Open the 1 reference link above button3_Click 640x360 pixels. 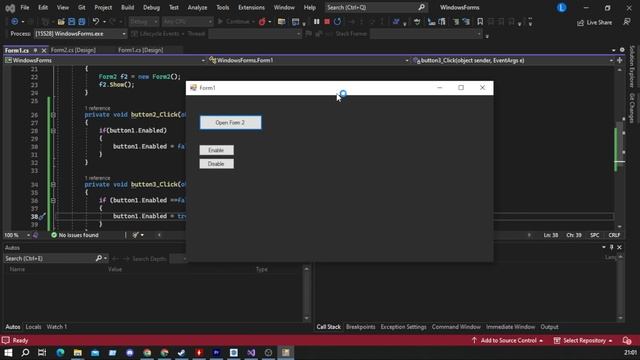[x=97, y=178]
